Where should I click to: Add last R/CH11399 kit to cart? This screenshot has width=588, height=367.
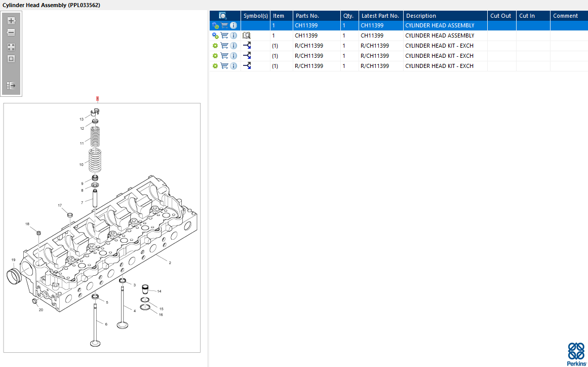pos(224,66)
